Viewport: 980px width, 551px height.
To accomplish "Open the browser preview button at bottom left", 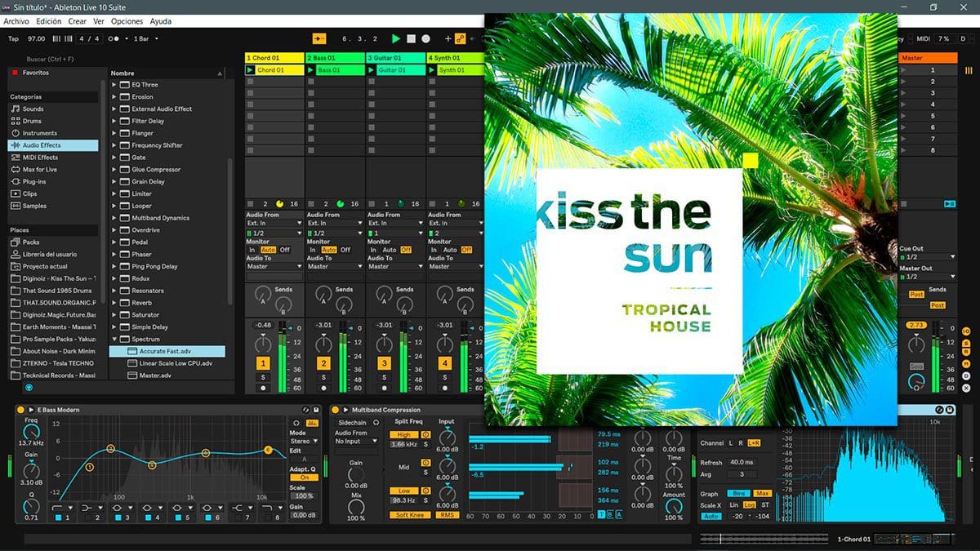I will click(x=29, y=388).
